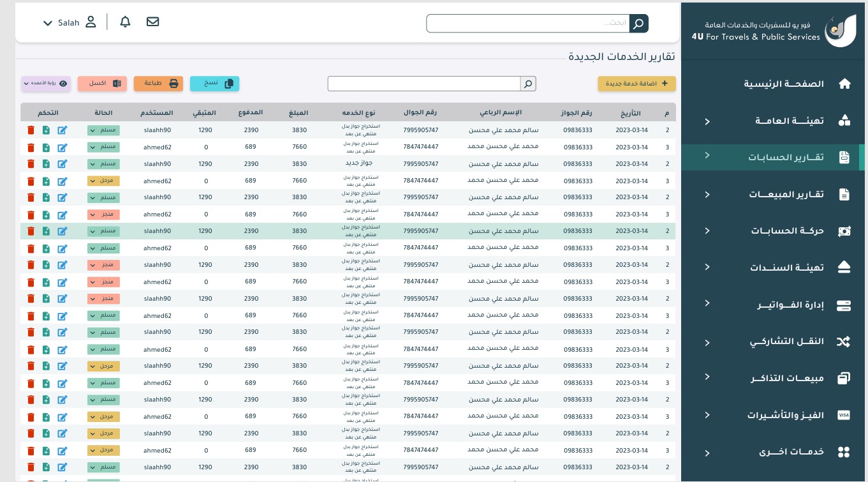
Task: Click the table search magnifier icon
Action: (x=528, y=84)
